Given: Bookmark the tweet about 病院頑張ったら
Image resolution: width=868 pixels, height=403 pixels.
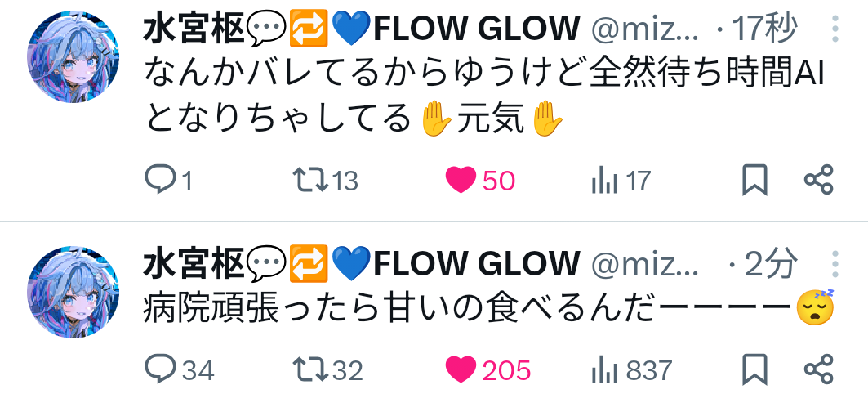Looking at the screenshot, I should [754, 369].
